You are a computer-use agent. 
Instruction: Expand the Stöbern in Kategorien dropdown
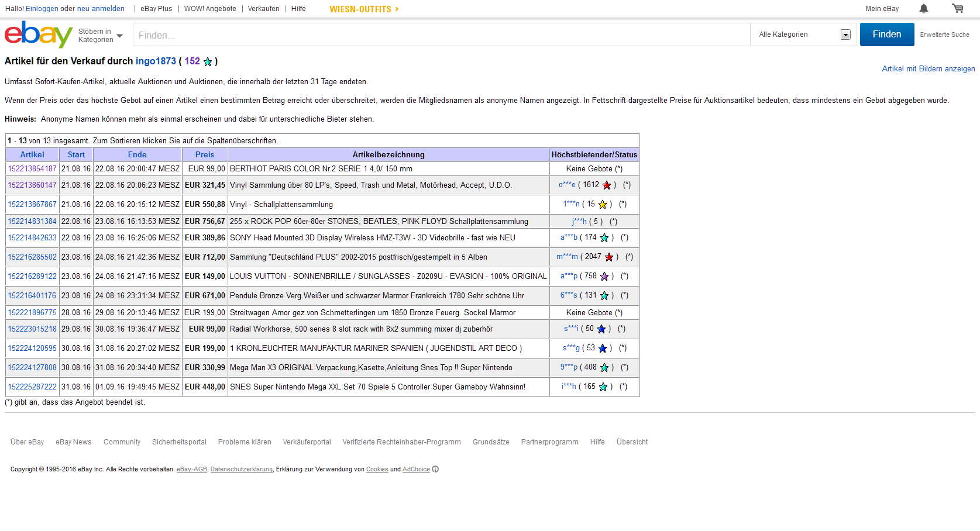tap(101, 36)
